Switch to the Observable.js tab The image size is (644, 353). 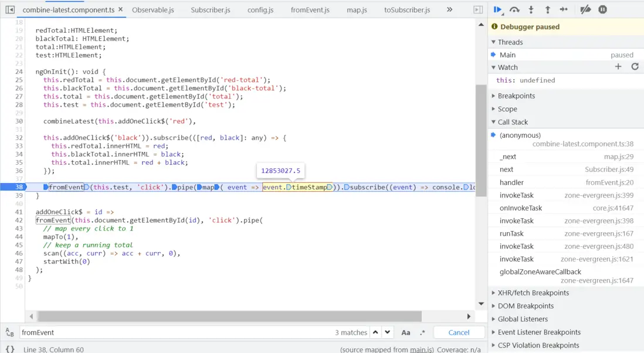coord(153,10)
